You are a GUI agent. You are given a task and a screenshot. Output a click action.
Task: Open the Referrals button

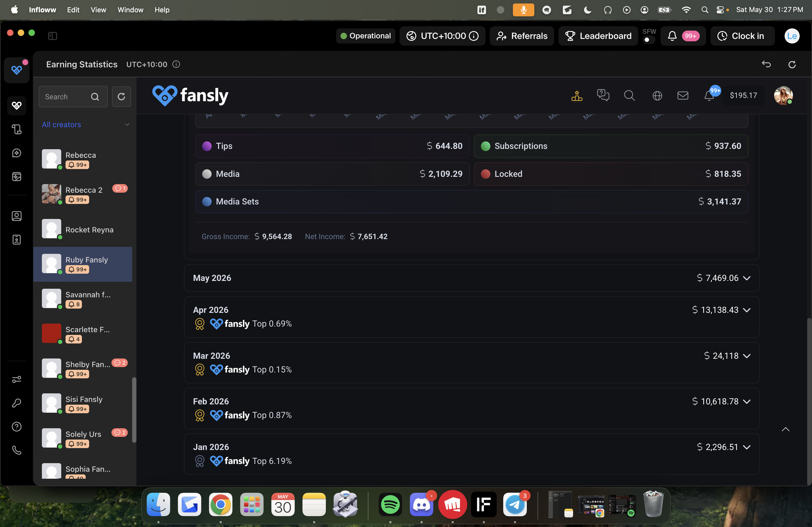coord(522,36)
